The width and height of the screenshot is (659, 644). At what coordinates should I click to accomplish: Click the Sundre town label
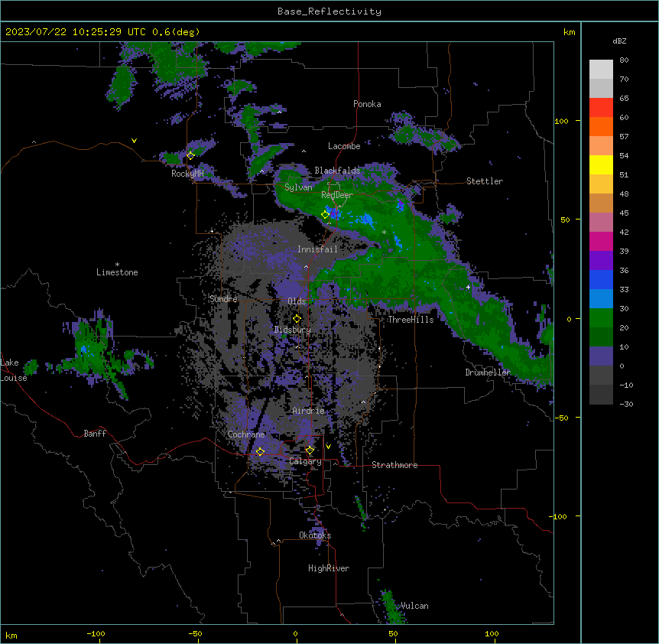[x=223, y=299]
